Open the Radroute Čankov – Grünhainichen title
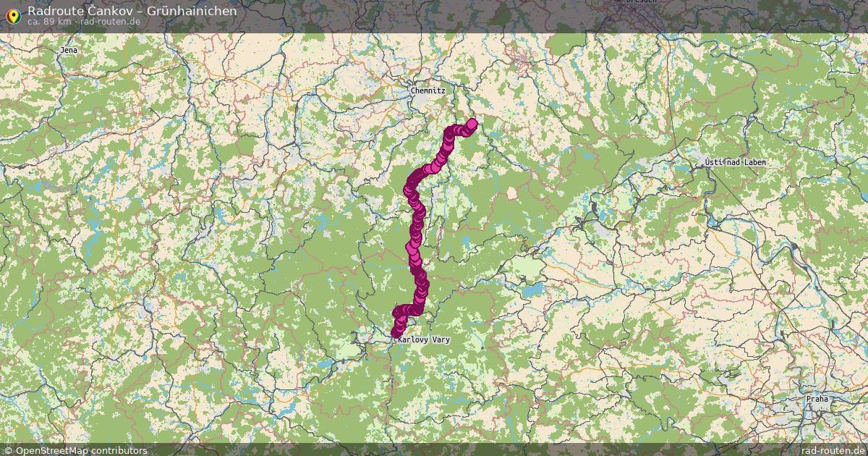The height and width of the screenshot is (456, 868). tap(132, 11)
